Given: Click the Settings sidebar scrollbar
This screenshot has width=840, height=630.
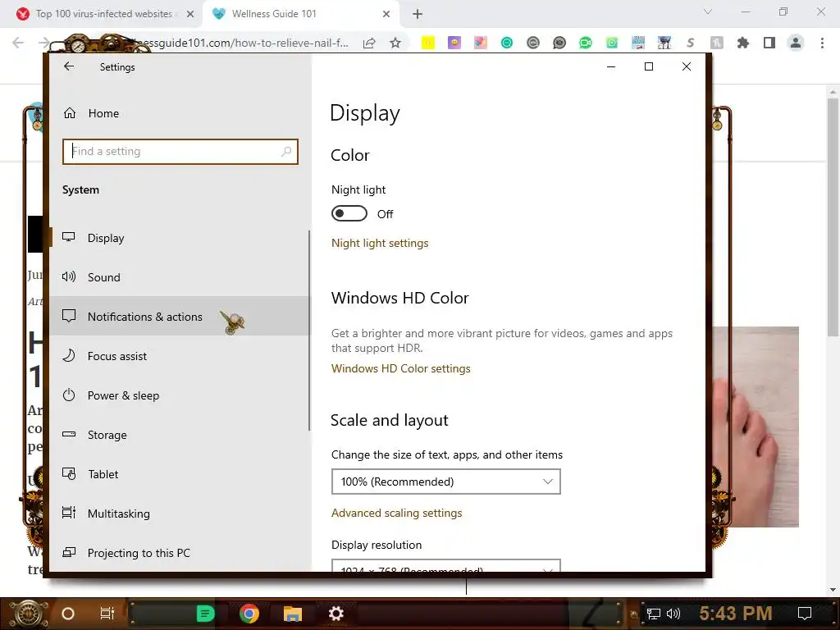Looking at the screenshot, I should [x=309, y=330].
